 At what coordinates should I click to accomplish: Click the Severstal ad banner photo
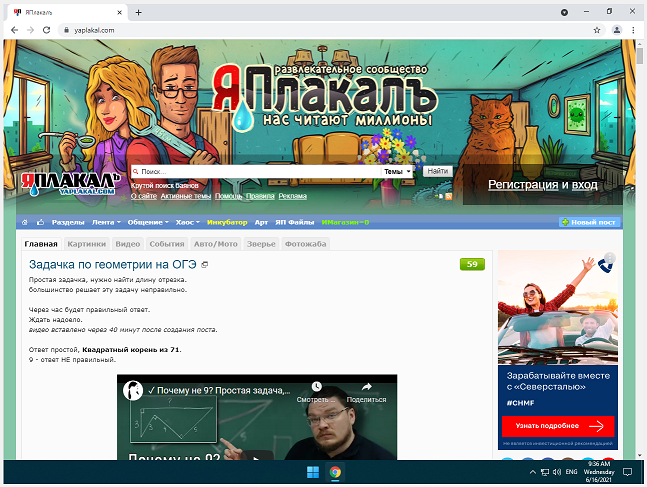tap(558, 307)
